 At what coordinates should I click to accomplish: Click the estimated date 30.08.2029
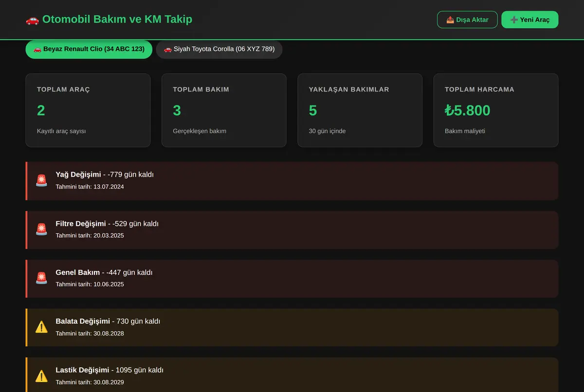[x=109, y=382]
